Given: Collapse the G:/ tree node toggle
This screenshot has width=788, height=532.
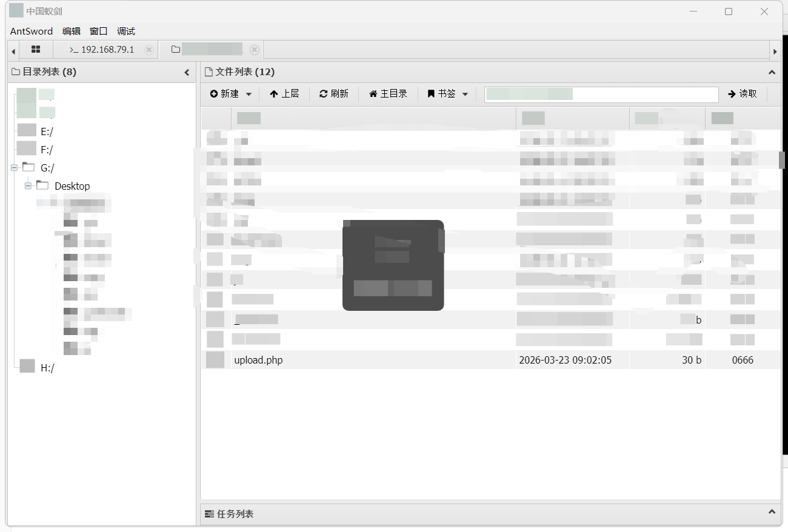Looking at the screenshot, I should coord(14,168).
